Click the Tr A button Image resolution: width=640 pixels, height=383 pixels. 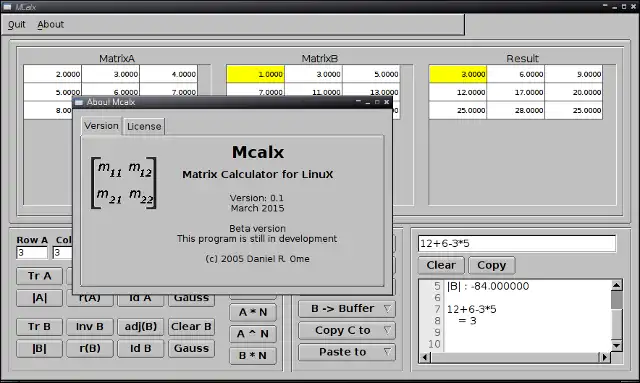click(x=40, y=276)
